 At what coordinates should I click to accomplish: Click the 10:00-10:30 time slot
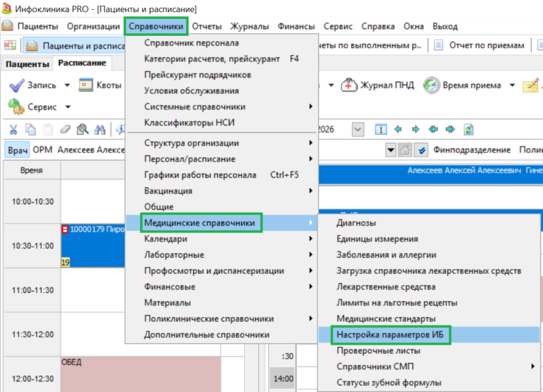(x=33, y=201)
